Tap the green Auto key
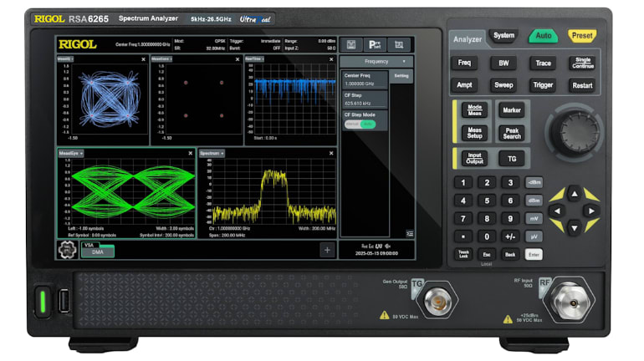Image resolution: width=644 pixels, height=361 pixels. click(543, 36)
